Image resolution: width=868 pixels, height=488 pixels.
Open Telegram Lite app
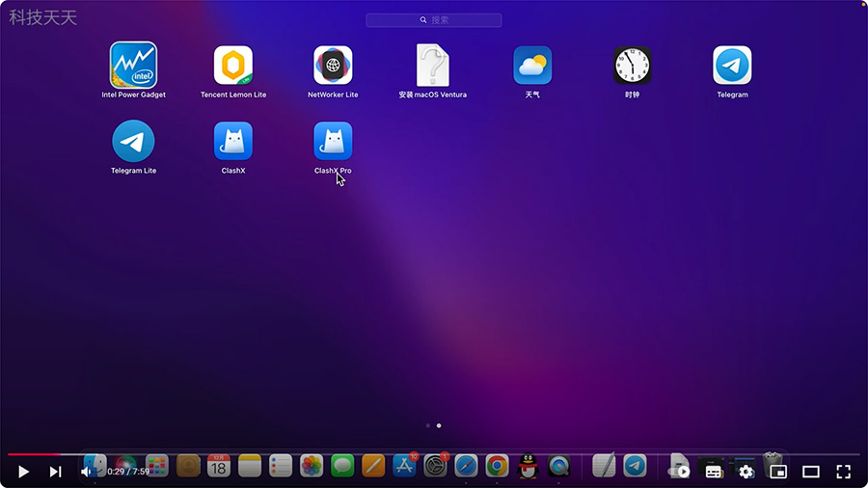pyautogui.click(x=133, y=141)
